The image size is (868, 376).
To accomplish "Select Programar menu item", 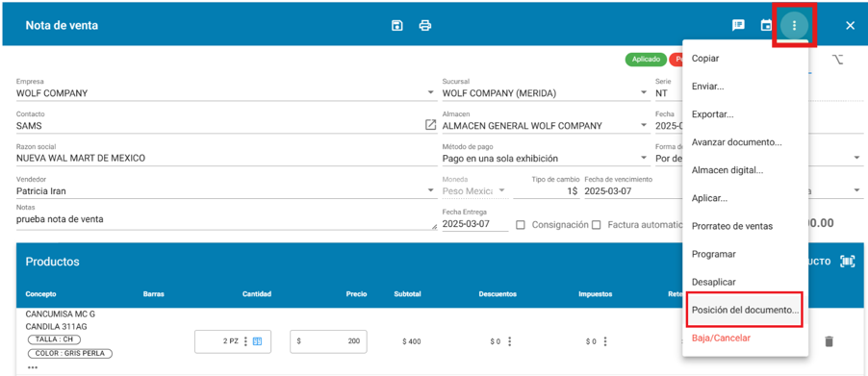I will 746,254.
